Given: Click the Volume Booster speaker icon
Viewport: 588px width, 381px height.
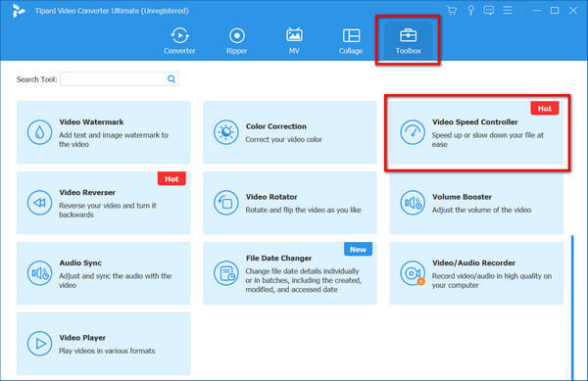Looking at the screenshot, I should coord(413,203).
